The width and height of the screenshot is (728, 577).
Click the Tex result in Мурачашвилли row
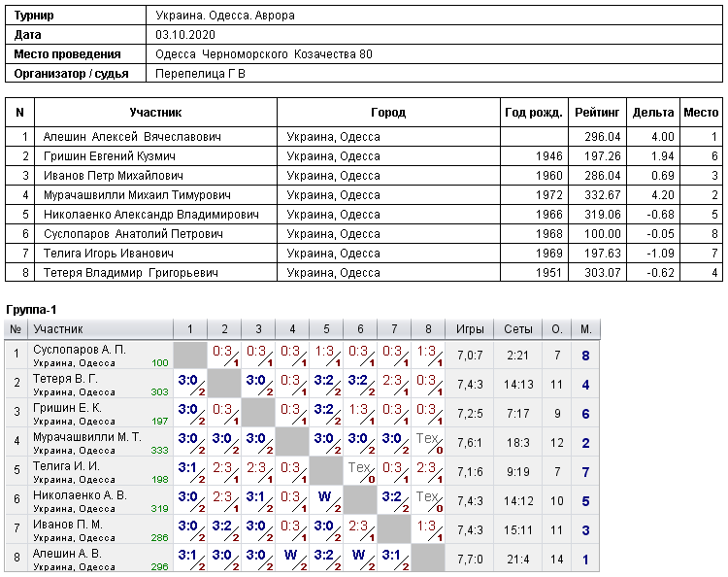428,443
